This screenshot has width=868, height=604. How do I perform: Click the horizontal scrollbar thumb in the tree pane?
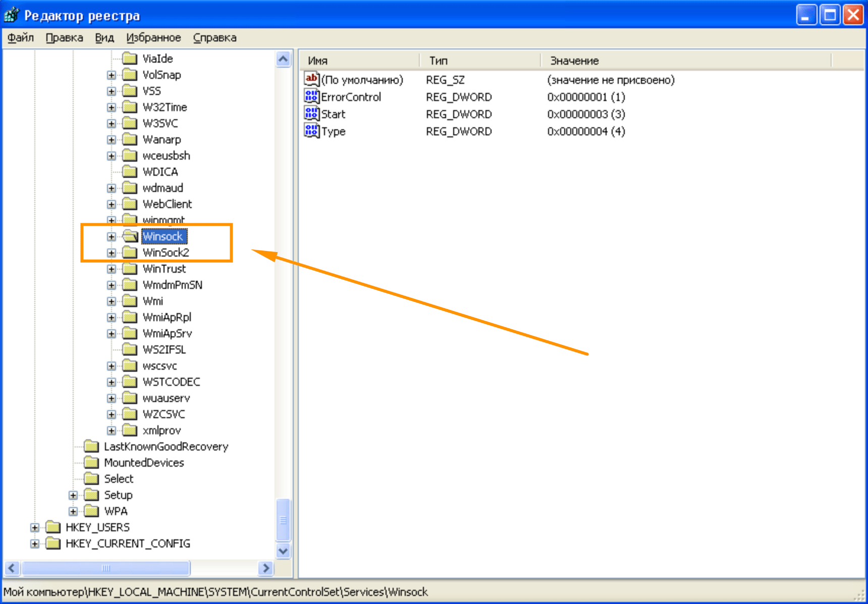coord(105,568)
